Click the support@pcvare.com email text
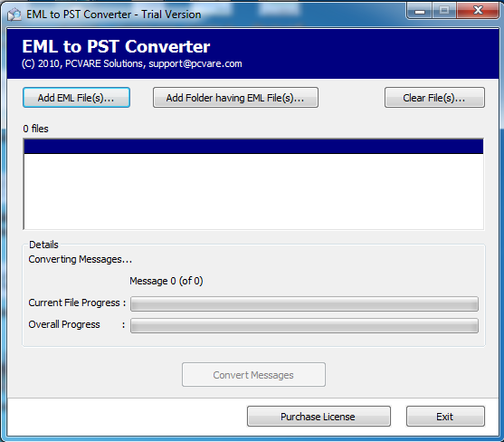Screen dimensions: 504x442 [x=195, y=63]
